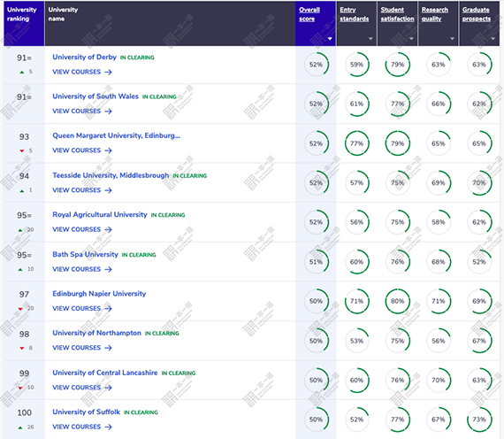View courses for University of Northampton
The width and height of the screenshot is (504, 439).
pos(82,348)
